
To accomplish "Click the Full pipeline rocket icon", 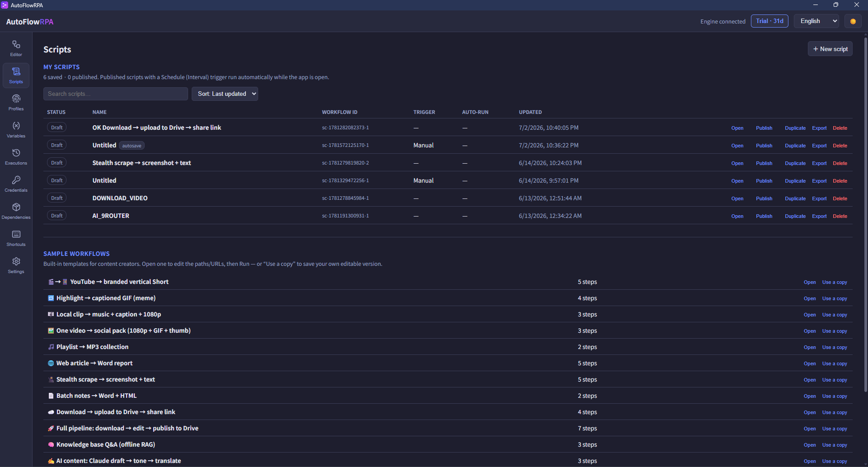I will [51, 428].
